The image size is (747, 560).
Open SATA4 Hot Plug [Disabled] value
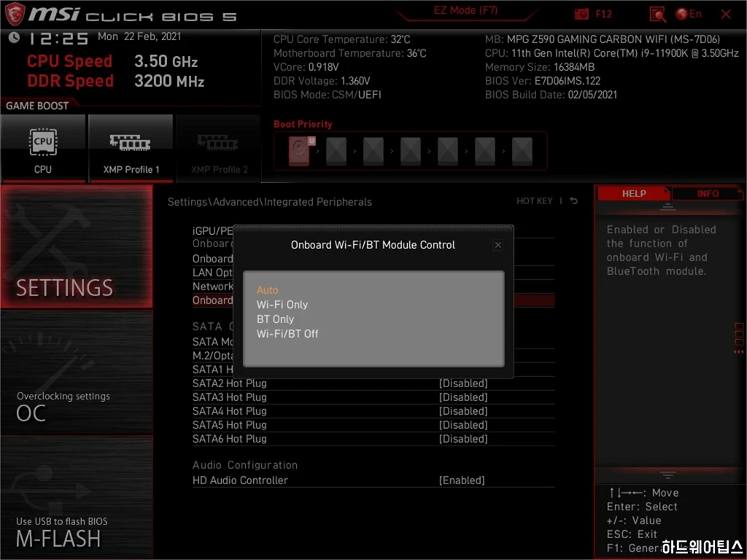[x=463, y=411]
